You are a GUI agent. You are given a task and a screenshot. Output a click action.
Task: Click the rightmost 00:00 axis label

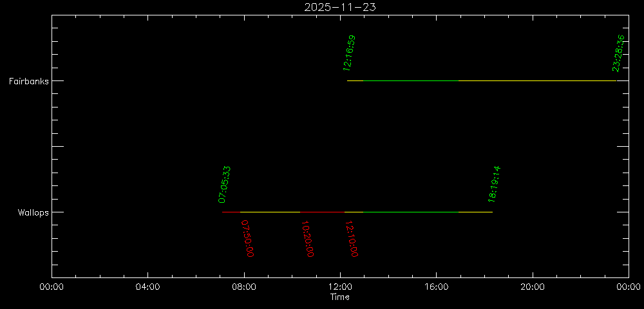629,288
